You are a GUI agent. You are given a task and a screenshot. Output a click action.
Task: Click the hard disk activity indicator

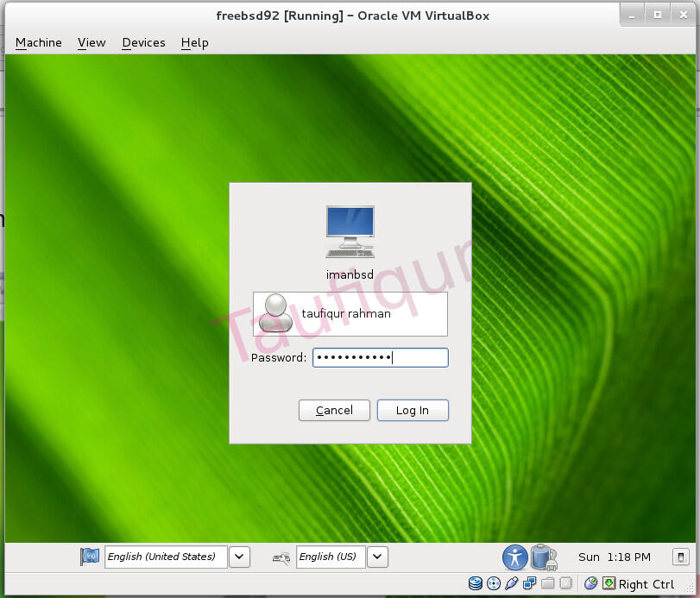pos(476,583)
